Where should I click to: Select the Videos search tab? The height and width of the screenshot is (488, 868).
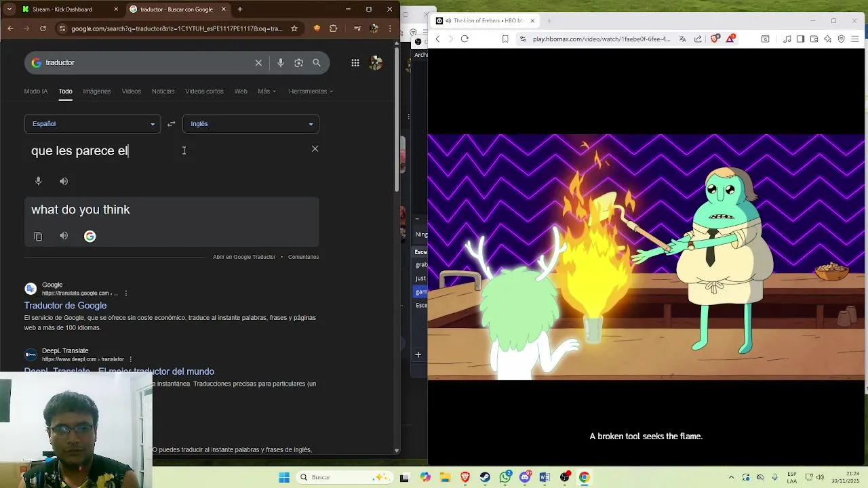[x=132, y=91]
